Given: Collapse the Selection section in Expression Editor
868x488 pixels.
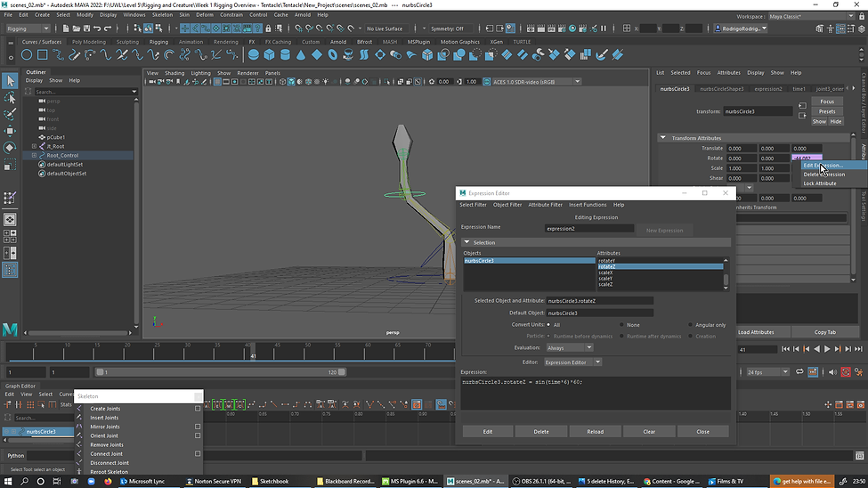Looking at the screenshot, I should click(x=466, y=242).
